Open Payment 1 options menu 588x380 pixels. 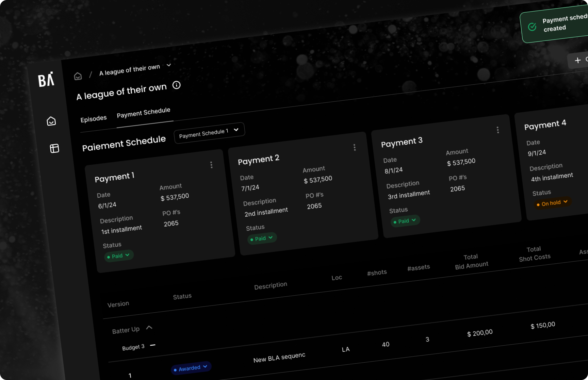211,165
